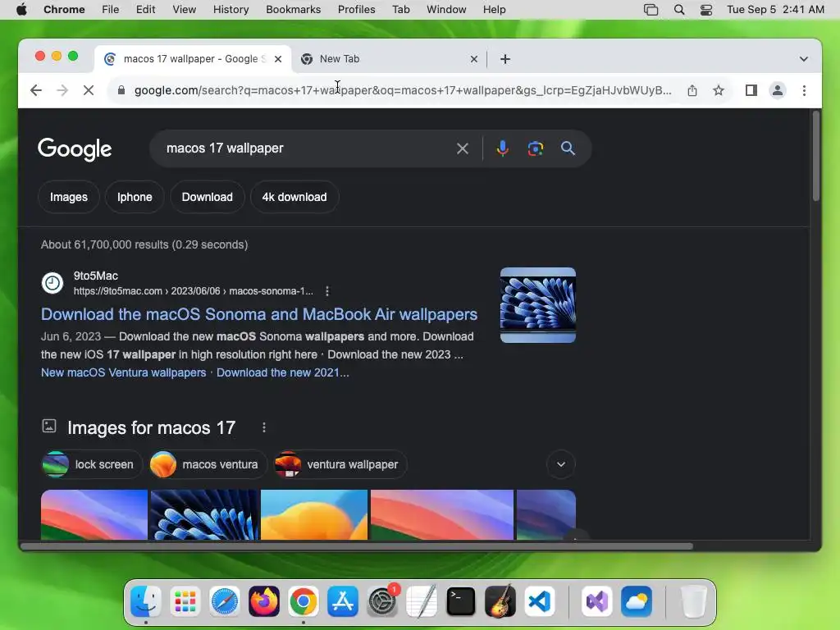Launch Visual Studio Code from dock
This screenshot has height=630, width=840.
(540, 601)
